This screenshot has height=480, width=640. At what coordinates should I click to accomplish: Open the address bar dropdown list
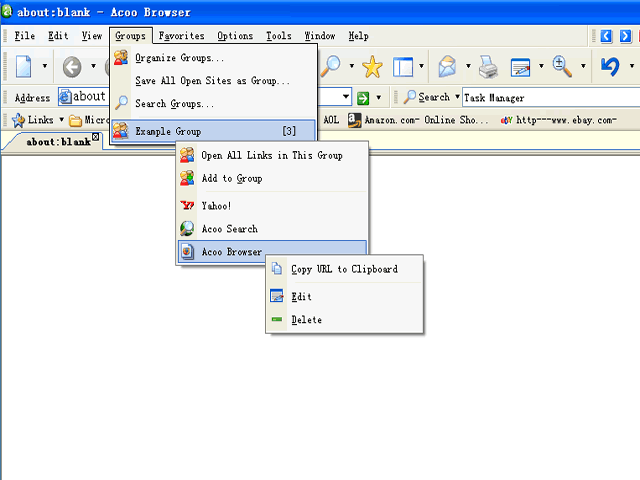[x=346, y=97]
